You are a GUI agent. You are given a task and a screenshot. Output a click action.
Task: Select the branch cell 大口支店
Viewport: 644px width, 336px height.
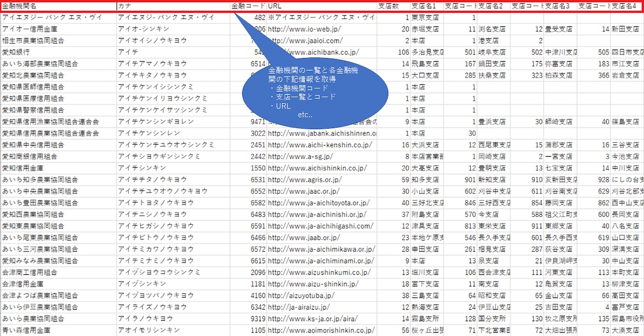[427, 75]
